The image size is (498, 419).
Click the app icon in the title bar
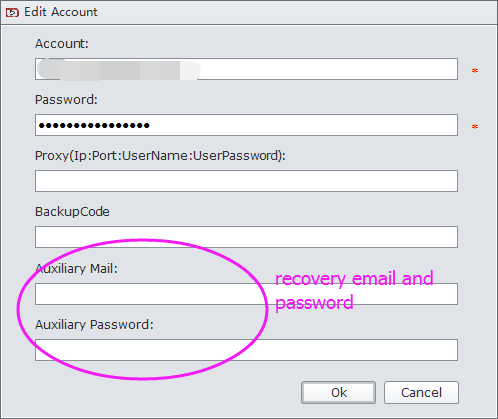[x=12, y=12]
